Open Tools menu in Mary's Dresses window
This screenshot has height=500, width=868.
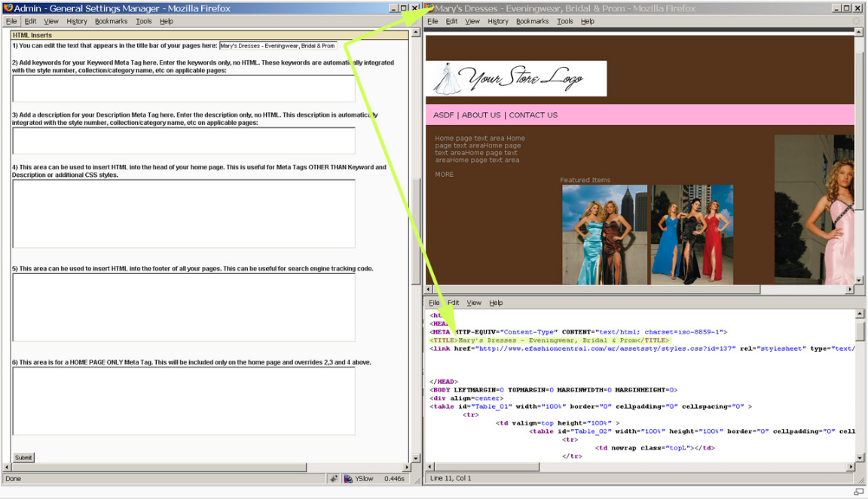(x=564, y=21)
